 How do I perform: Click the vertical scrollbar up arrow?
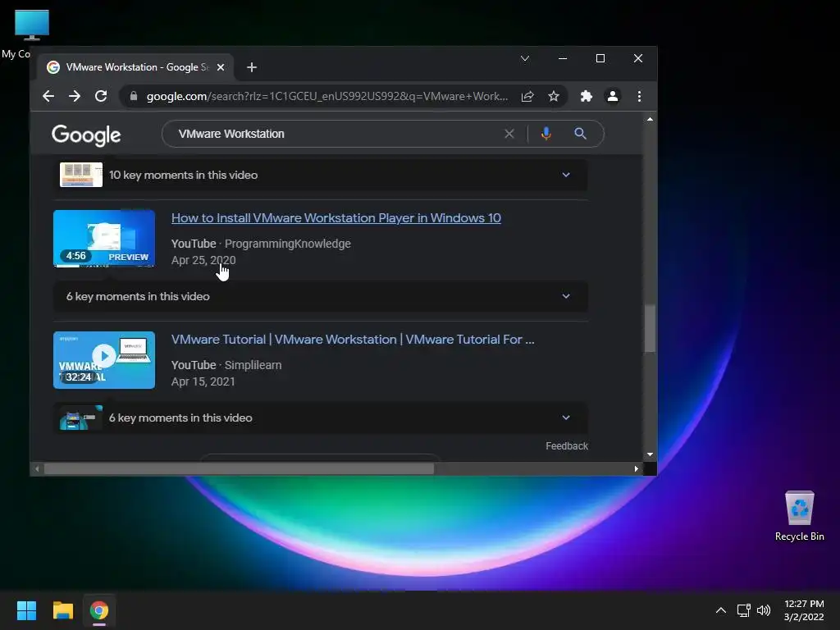pyautogui.click(x=650, y=119)
